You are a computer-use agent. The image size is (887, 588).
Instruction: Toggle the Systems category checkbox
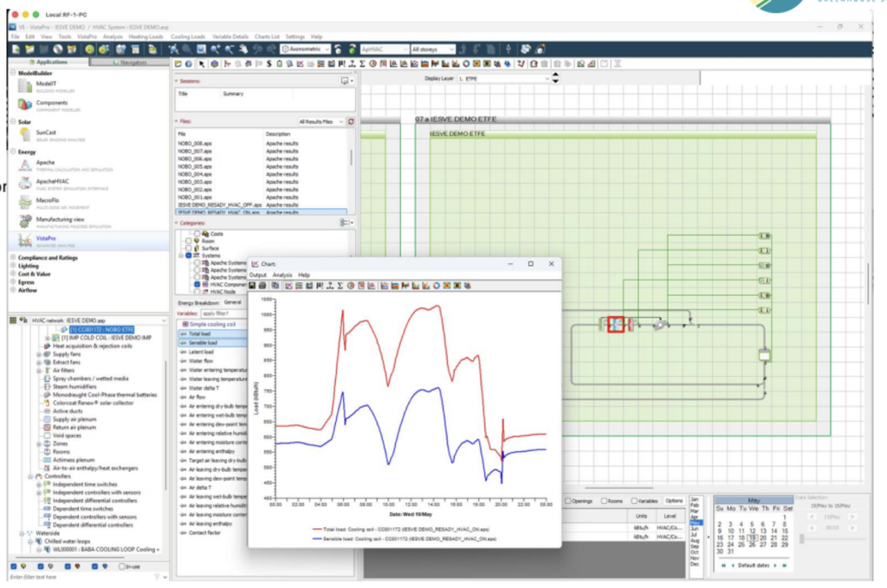[188, 255]
